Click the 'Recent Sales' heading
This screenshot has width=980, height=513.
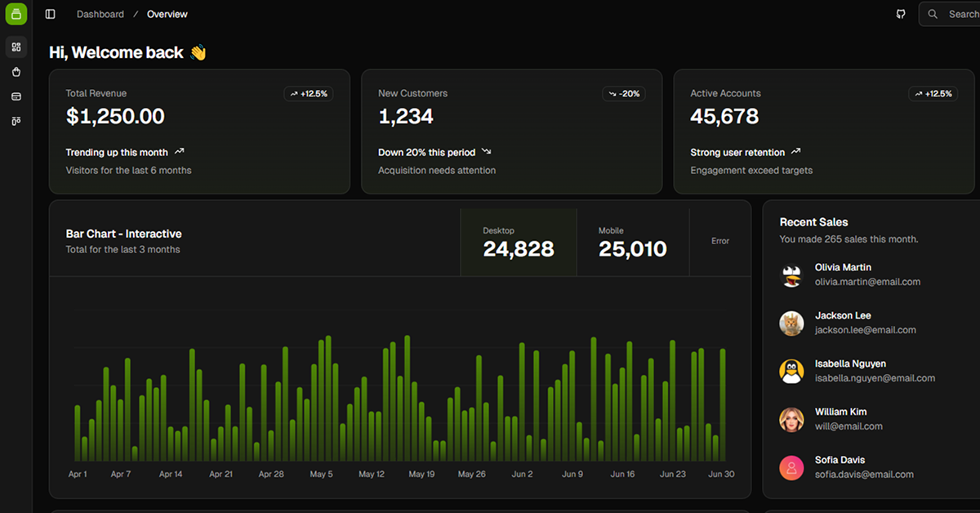(x=813, y=222)
